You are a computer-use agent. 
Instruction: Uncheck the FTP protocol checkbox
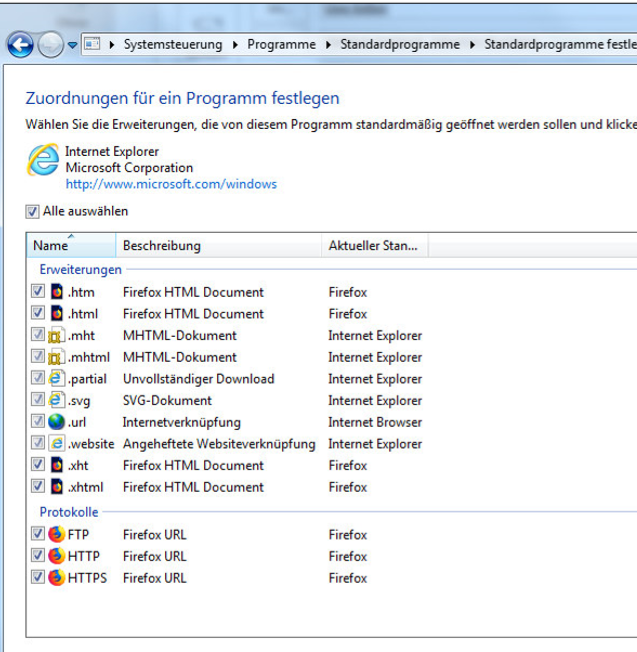point(38,533)
